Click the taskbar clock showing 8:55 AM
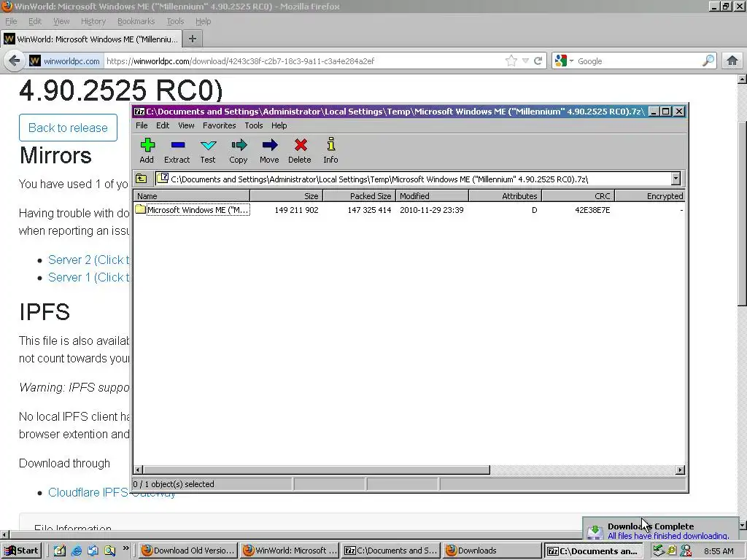Viewport: 747px width, 560px height. (719, 551)
